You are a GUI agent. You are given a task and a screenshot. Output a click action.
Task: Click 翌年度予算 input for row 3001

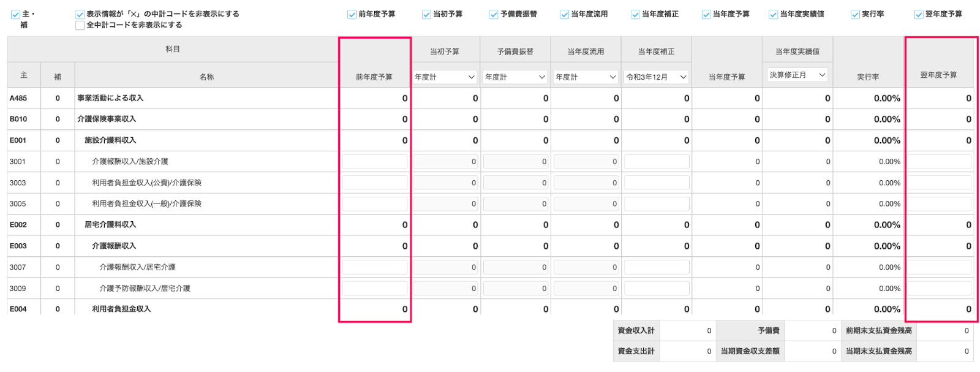939,162
